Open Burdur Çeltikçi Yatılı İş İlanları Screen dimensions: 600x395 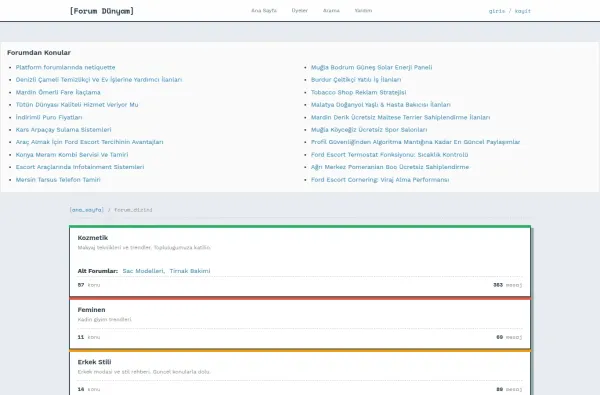point(356,80)
